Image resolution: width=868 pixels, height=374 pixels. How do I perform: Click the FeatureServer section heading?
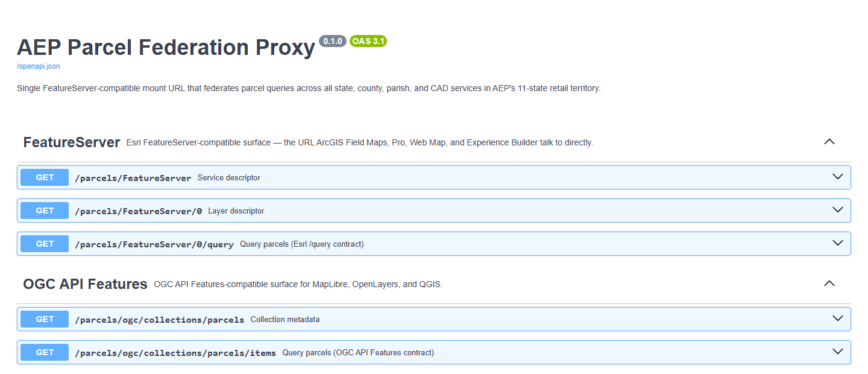[x=72, y=142]
